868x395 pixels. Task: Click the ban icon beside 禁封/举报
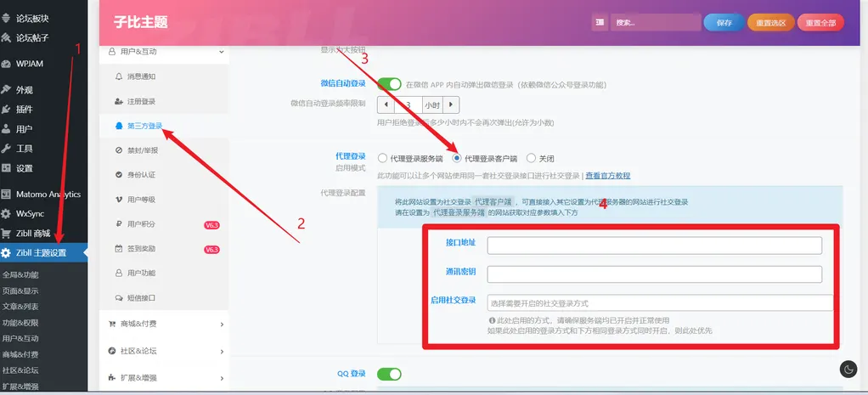tap(118, 150)
